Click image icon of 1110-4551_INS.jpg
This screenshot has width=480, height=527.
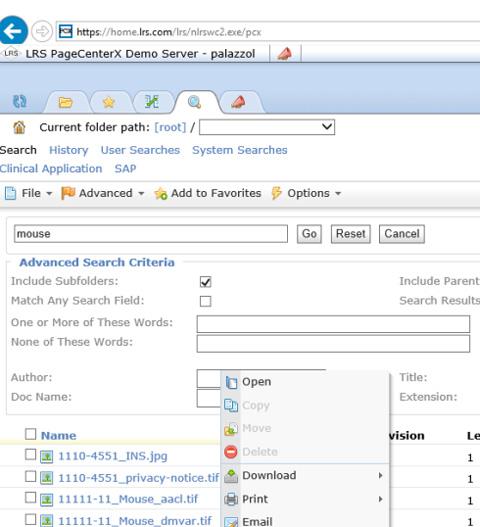point(47,457)
